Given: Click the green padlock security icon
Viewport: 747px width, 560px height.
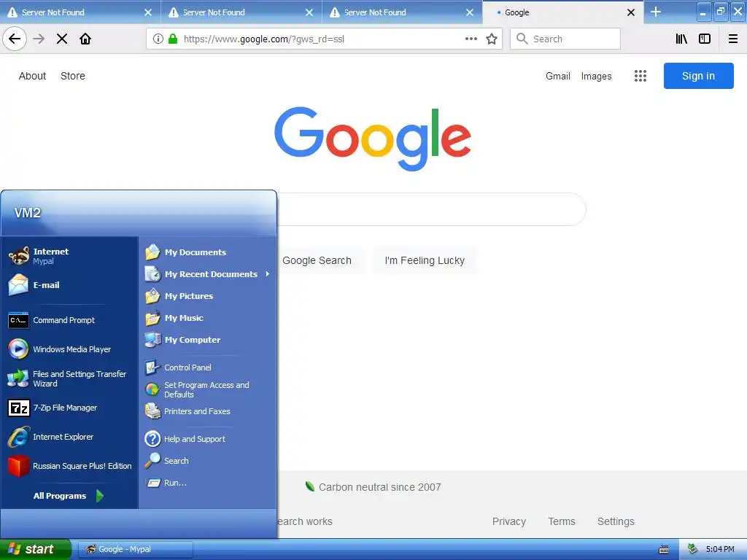Looking at the screenshot, I should coord(173,39).
